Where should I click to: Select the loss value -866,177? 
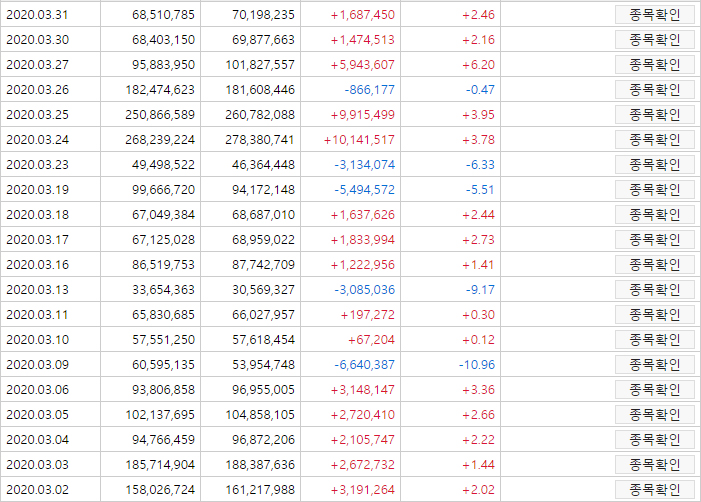click(370, 90)
